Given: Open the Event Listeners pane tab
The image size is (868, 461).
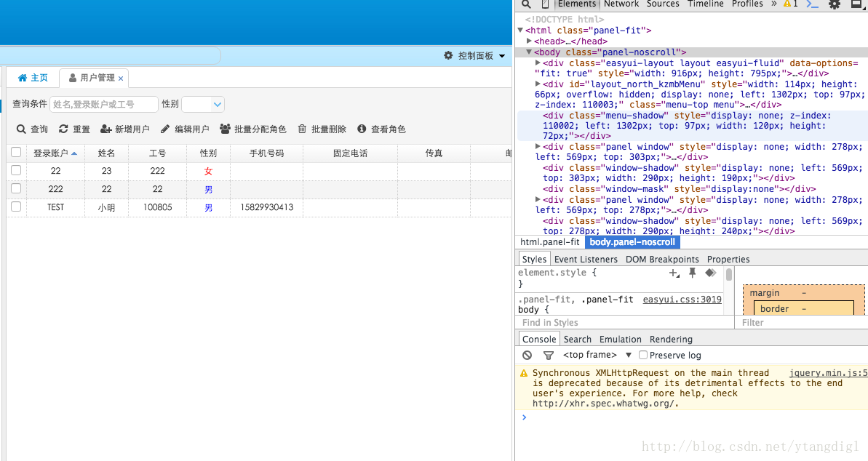Looking at the screenshot, I should click(x=586, y=259).
